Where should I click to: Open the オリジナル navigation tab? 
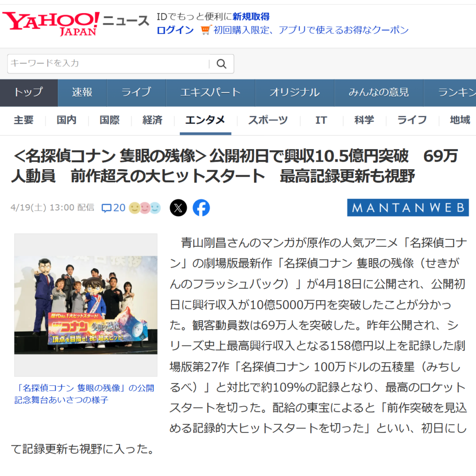[294, 93]
